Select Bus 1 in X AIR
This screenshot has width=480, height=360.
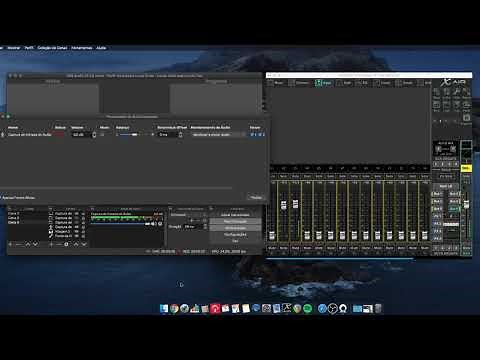[437, 194]
